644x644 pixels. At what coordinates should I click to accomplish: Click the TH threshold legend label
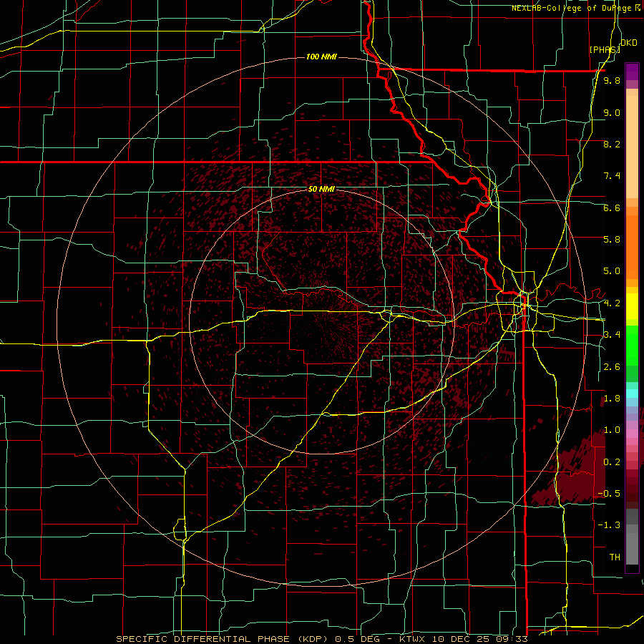(615, 557)
